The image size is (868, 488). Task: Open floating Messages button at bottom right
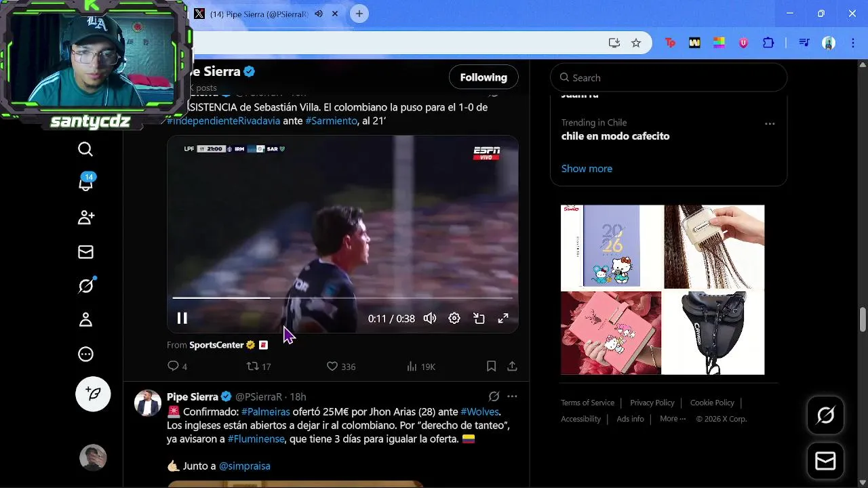825,462
